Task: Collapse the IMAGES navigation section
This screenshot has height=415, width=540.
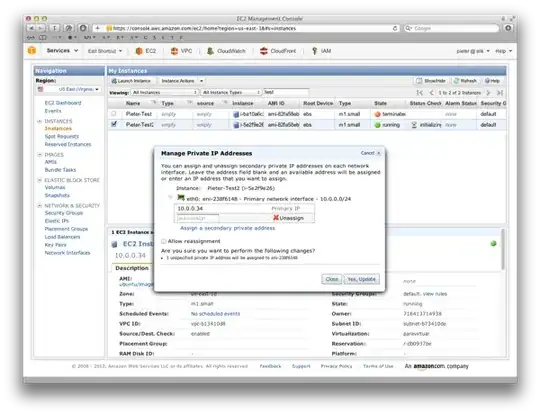Action: pyautogui.click(x=39, y=155)
